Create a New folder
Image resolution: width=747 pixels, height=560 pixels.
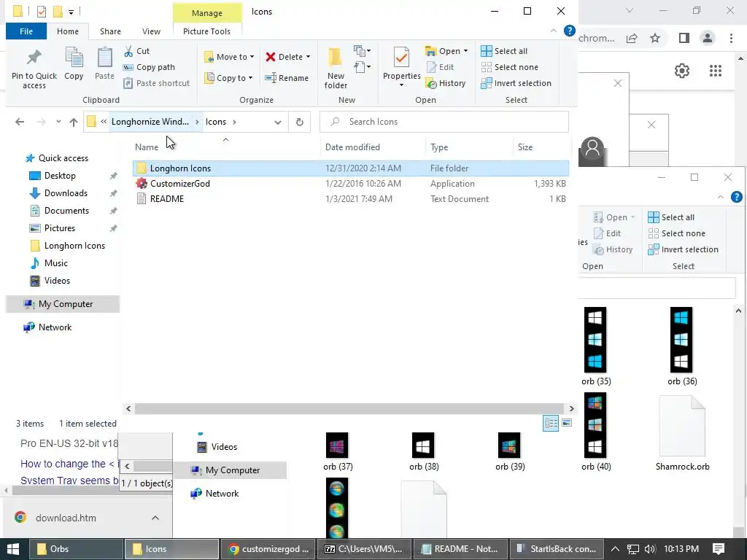coord(336,68)
